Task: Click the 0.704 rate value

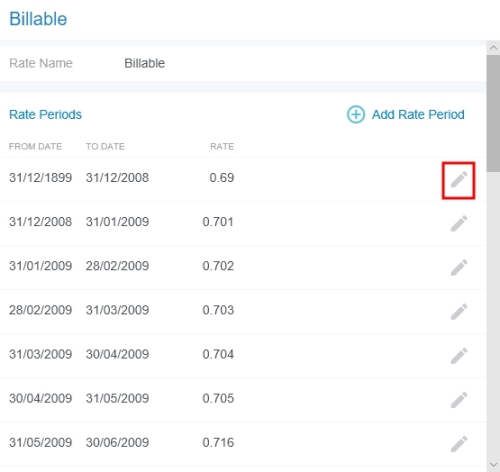Action: pyautogui.click(x=218, y=354)
